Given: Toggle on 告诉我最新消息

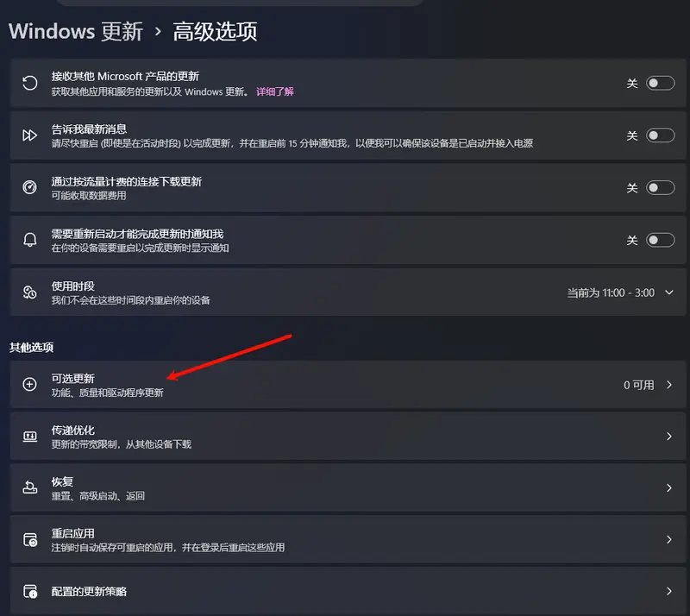Looking at the screenshot, I should 659,135.
